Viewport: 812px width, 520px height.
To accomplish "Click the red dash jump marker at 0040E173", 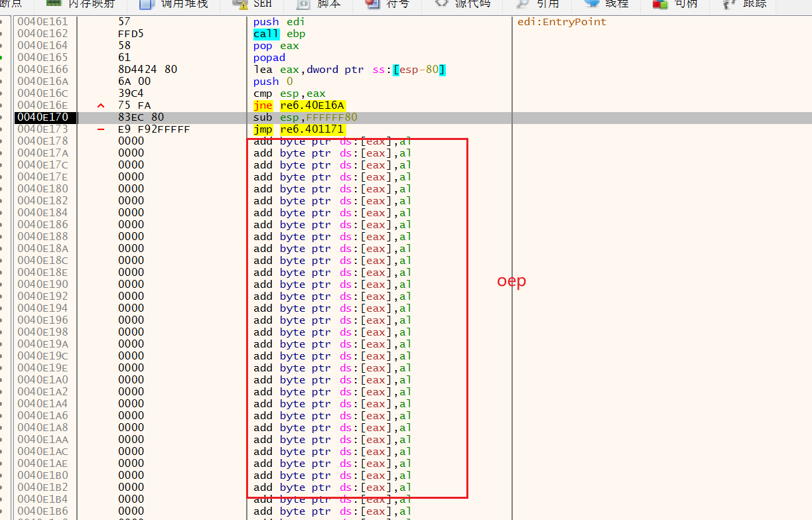I will pyautogui.click(x=101, y=129).
